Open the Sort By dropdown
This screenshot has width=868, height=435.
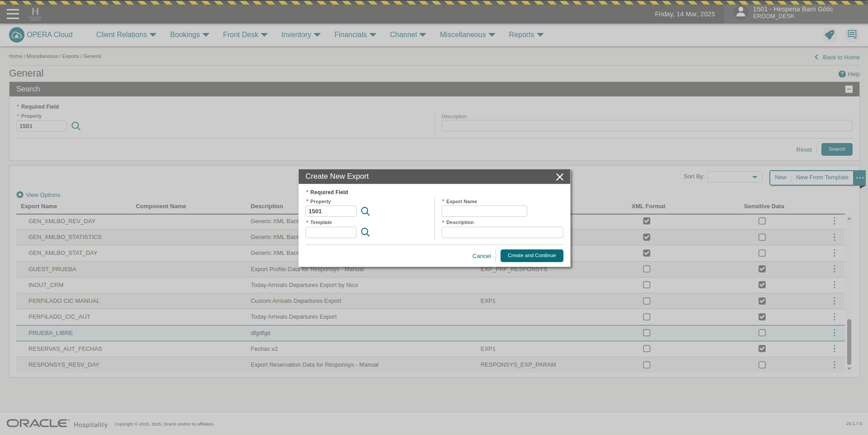coord(734,177)
